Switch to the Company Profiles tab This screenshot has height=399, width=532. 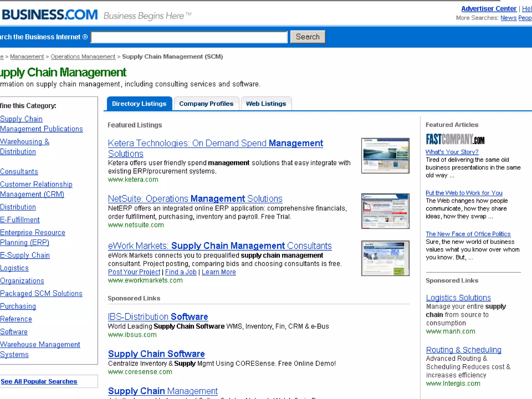tap(206, 104)
